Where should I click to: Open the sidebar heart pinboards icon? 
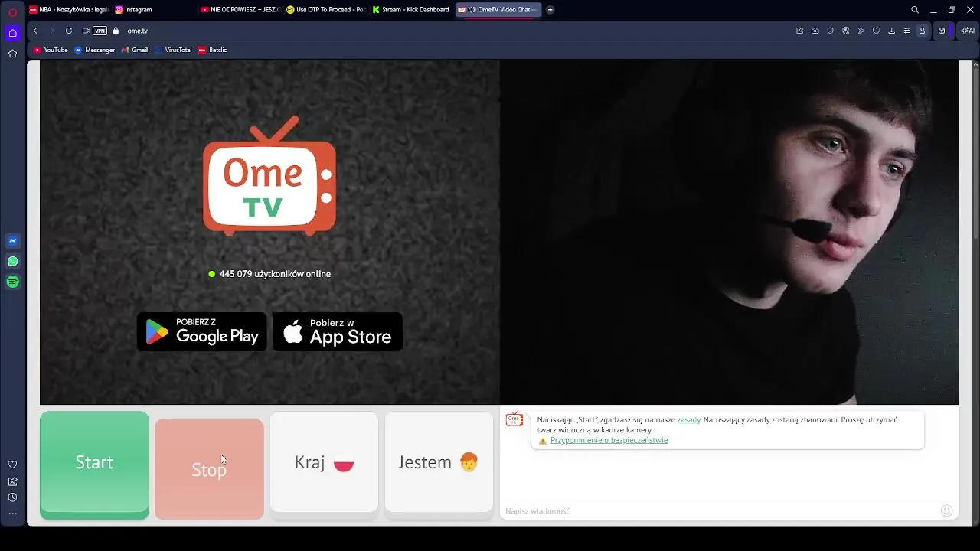[12, 465]
